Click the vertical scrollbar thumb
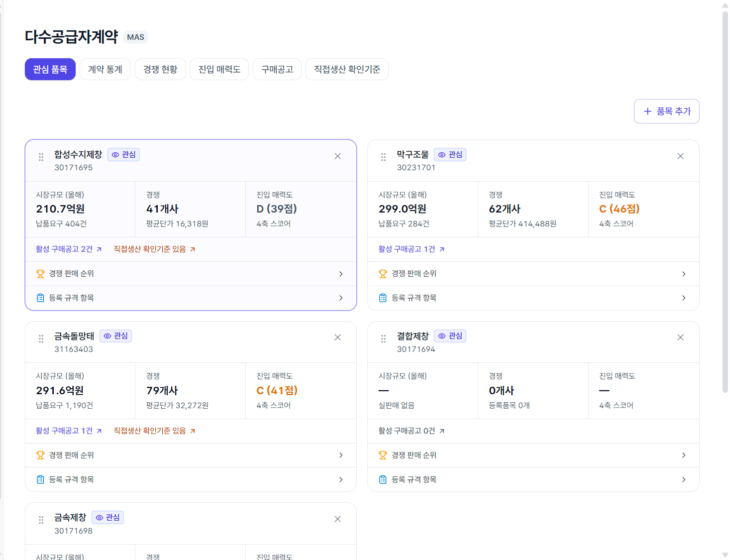Screen dimensions: 730x560 click(x=725, y=202)
